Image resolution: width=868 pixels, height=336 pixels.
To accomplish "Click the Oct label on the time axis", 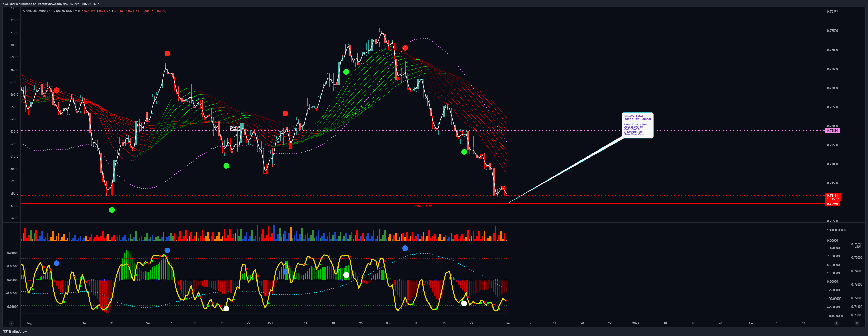I will click(270, 323).
